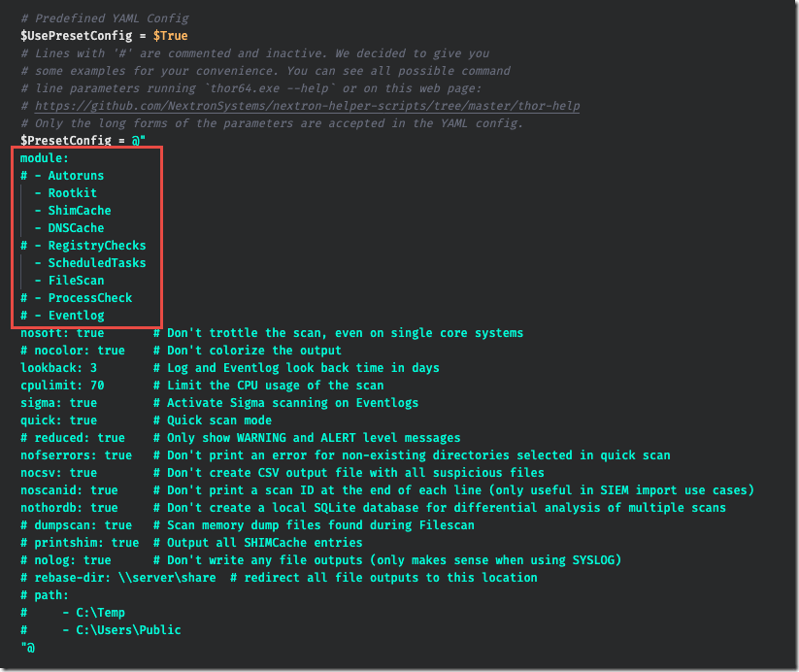Click the lookback: 3 setting

click(58, 368)
